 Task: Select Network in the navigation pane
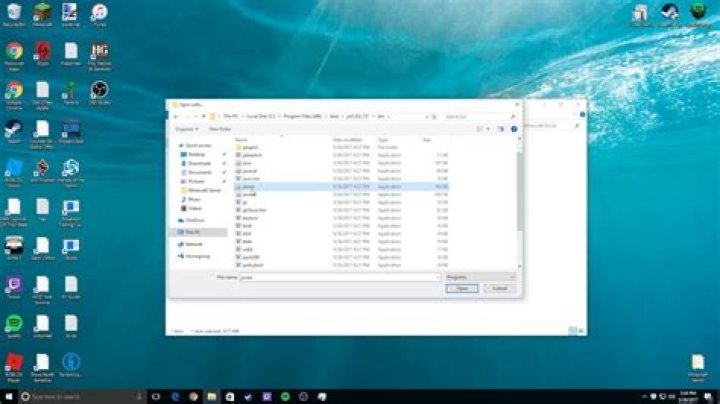[x=194, y=244]
